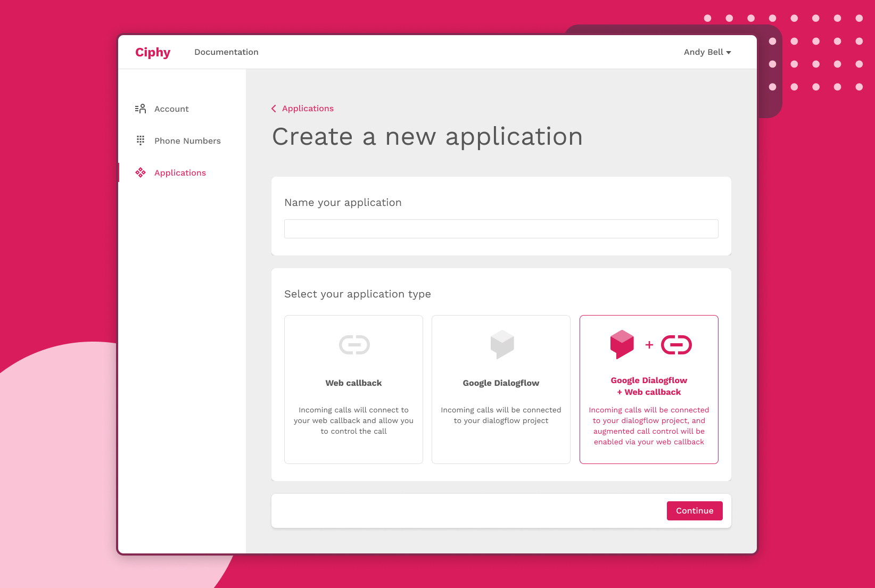
Task: Open the Documentation page
Action: click(x=226, y=52)
